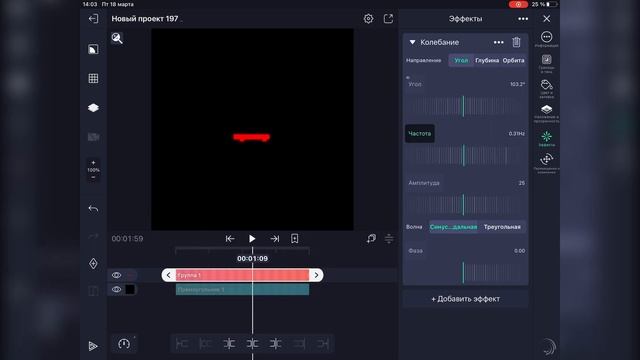640x360 pixels.
Task: Select Угол direction option
Action: click(461, 60)
